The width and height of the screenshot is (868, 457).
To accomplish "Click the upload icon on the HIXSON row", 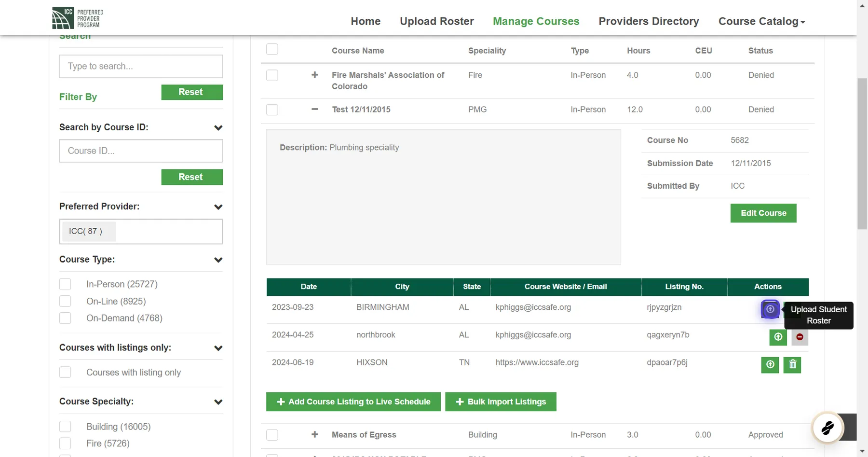I will click(770, 365).
